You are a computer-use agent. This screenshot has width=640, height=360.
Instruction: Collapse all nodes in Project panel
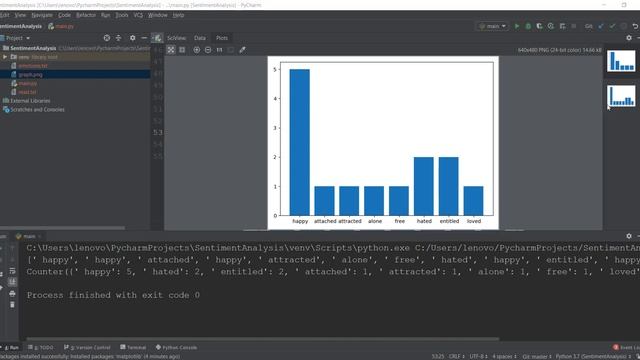click(x=118, y=38)
